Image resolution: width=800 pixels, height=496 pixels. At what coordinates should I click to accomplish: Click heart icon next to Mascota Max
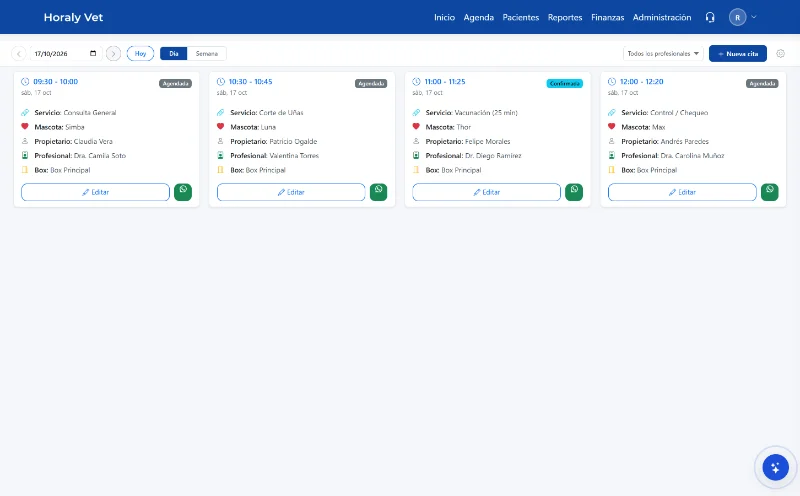(x=612, y=127)
